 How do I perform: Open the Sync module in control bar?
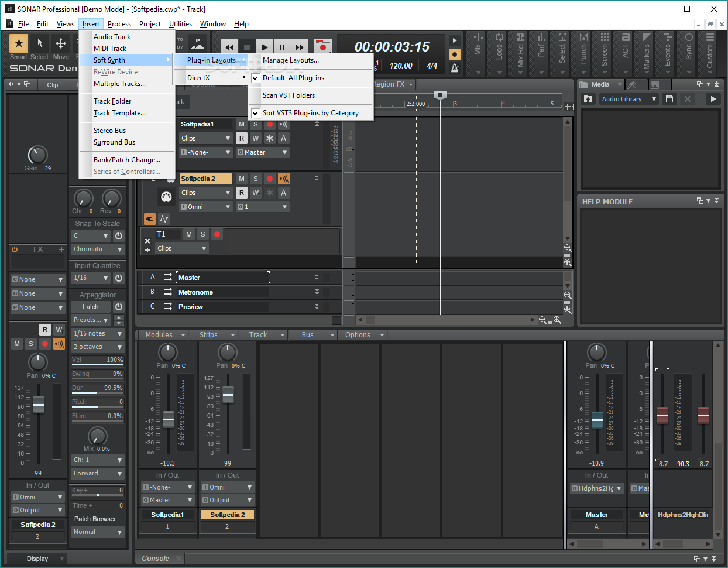pos(689,53)
